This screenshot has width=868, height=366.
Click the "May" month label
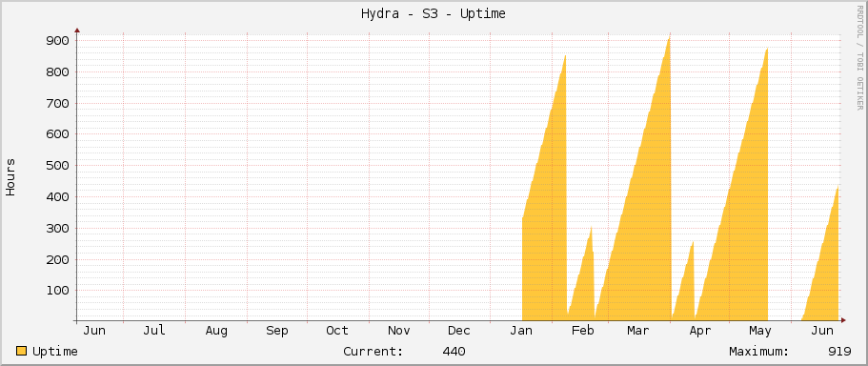tap(760, 331)
